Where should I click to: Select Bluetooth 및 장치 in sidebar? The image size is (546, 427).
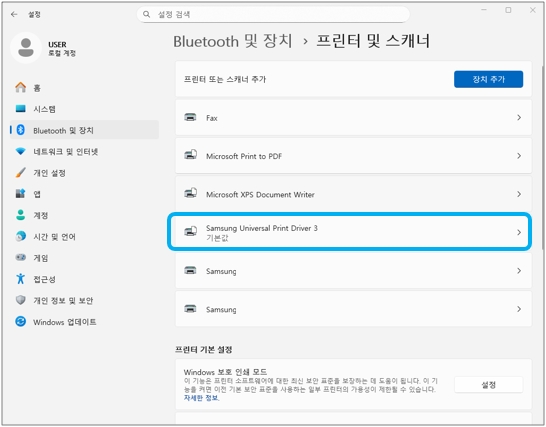click(x=84, y=130)
